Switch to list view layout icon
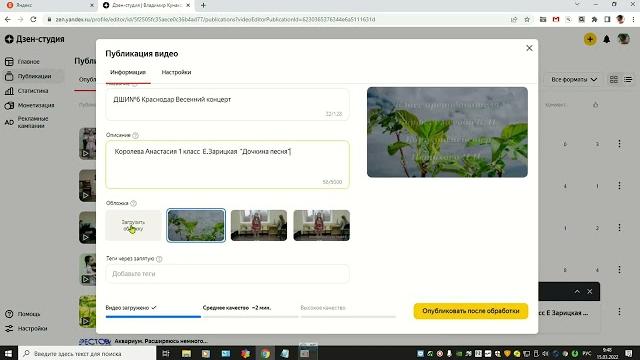Viewport: 640px width, 360px height. click(x=628, y=80)
